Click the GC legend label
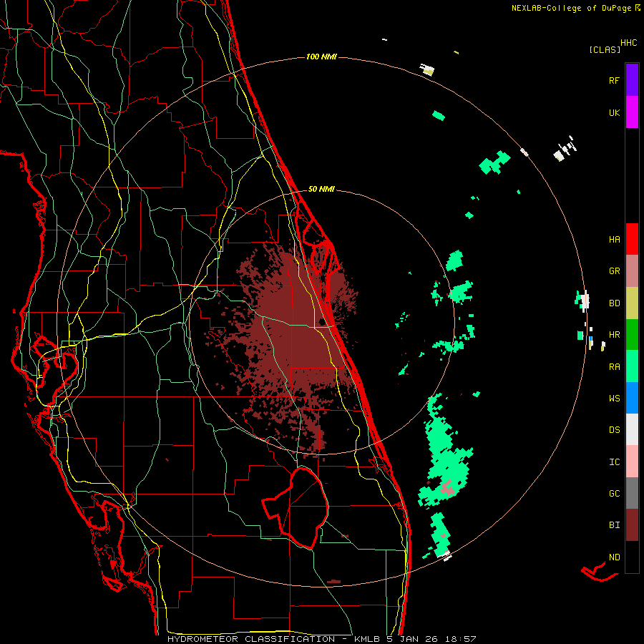 614,494
